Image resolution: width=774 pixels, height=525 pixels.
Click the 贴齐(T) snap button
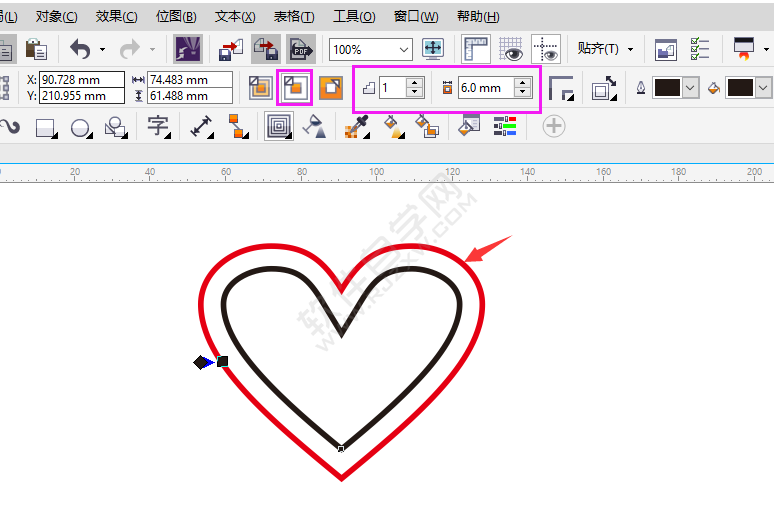click(598, 49)
